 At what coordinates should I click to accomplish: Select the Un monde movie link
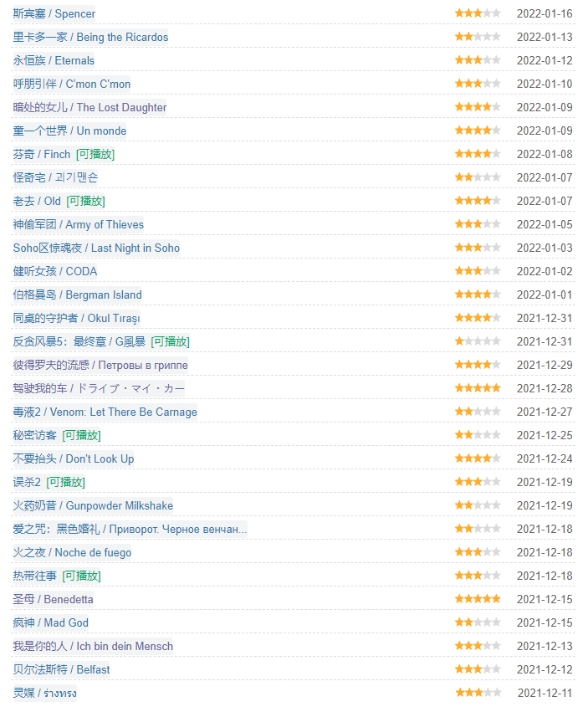click(x=69, y=131)
